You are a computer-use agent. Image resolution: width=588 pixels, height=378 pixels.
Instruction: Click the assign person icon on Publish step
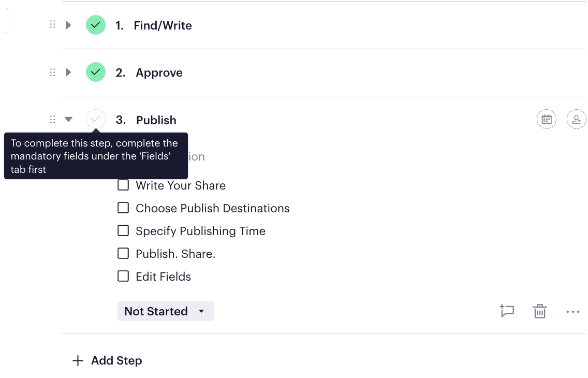(x=577, y=119)
